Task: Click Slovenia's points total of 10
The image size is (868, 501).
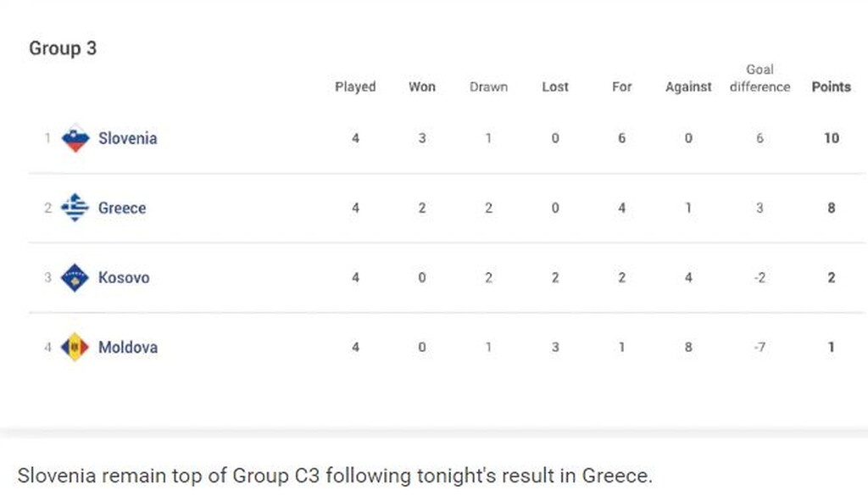Action: point(831,138)
